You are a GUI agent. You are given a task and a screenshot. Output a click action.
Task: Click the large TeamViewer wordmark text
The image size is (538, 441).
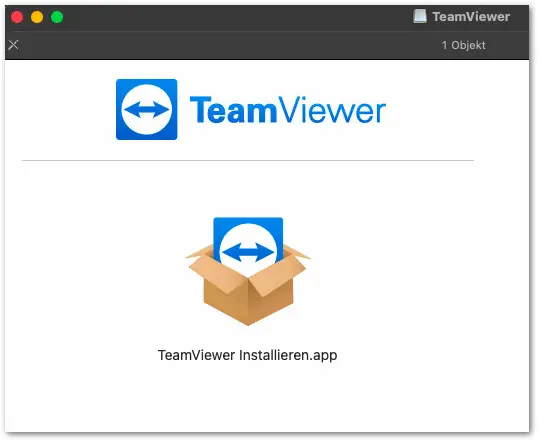click(288, 109)
